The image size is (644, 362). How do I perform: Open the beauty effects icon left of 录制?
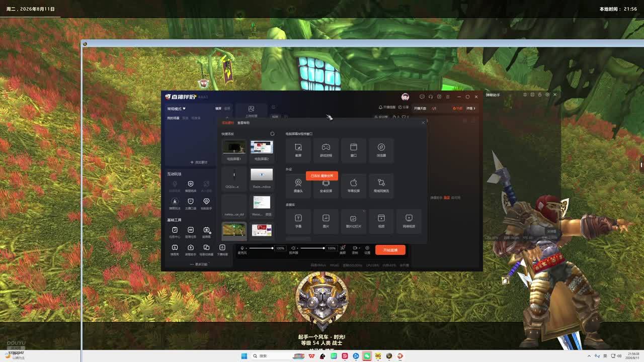pos(343,249)
